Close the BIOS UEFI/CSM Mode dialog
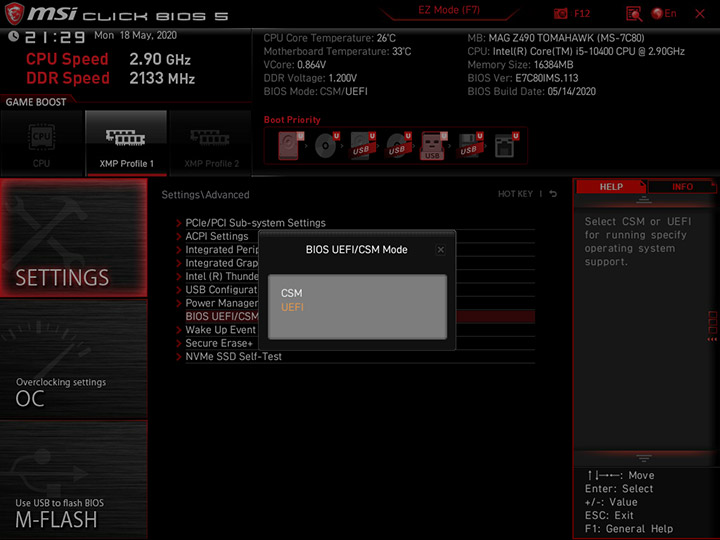This screenshot has width=720, height=540. pos(440,250)
